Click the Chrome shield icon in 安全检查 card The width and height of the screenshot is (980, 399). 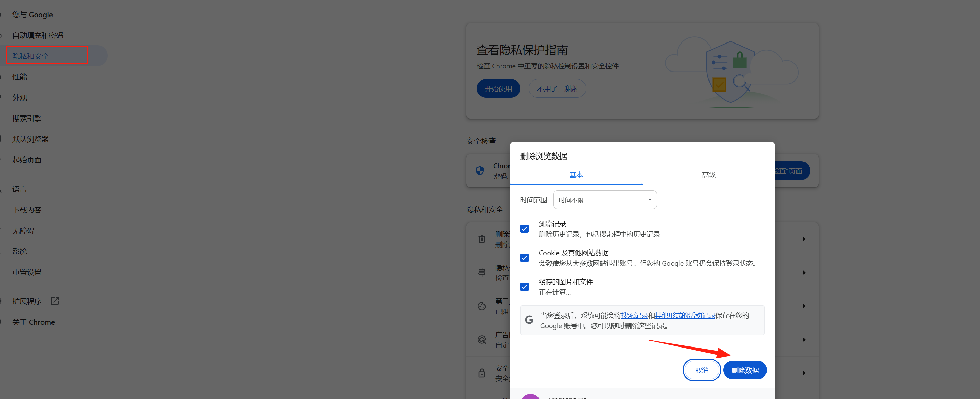pyautogui.click(x=480, y=170)
